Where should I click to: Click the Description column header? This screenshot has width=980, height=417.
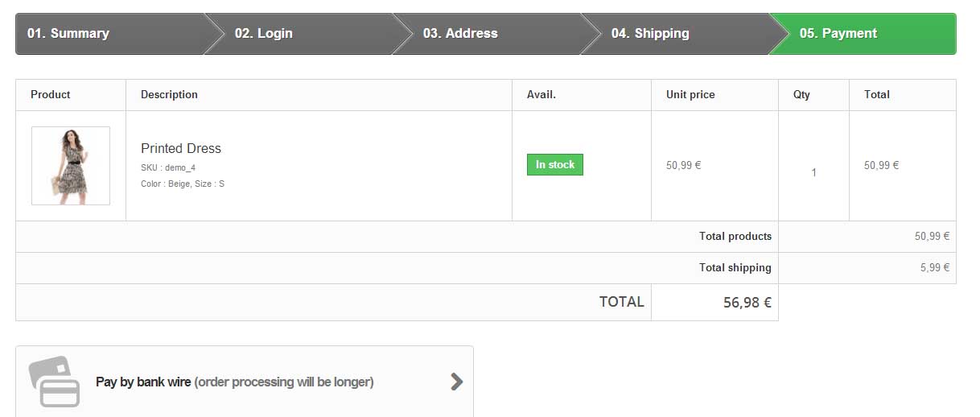click(169, 94)
